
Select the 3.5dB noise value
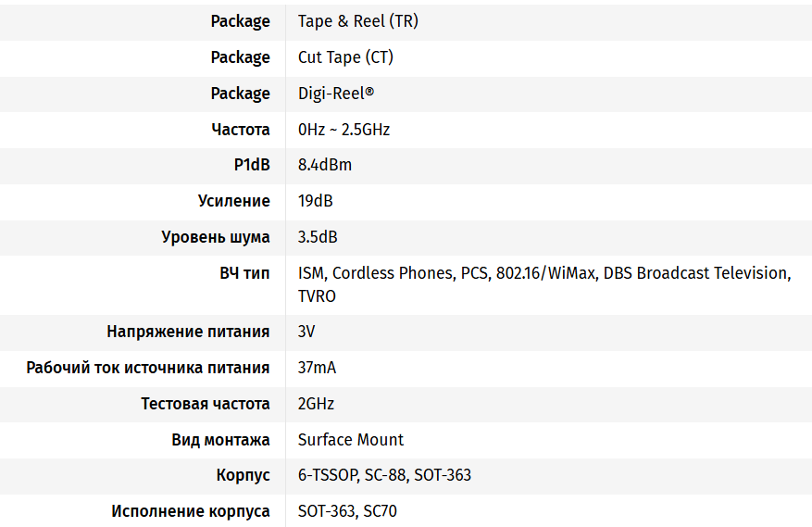318,237
